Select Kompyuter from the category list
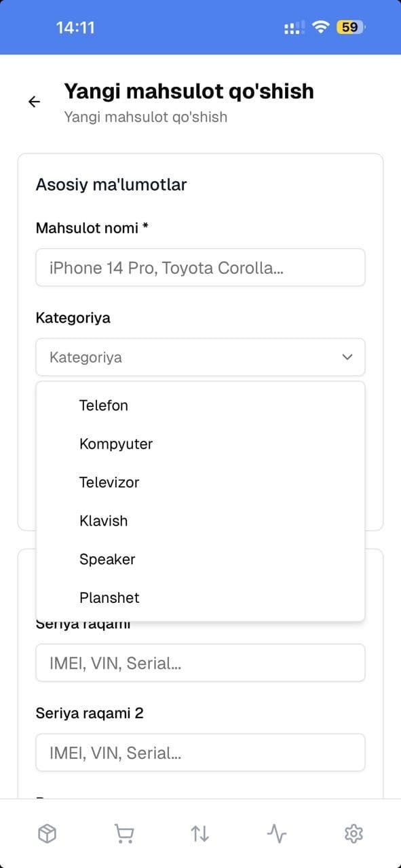The image size is (401, 868). click(115, 444)
